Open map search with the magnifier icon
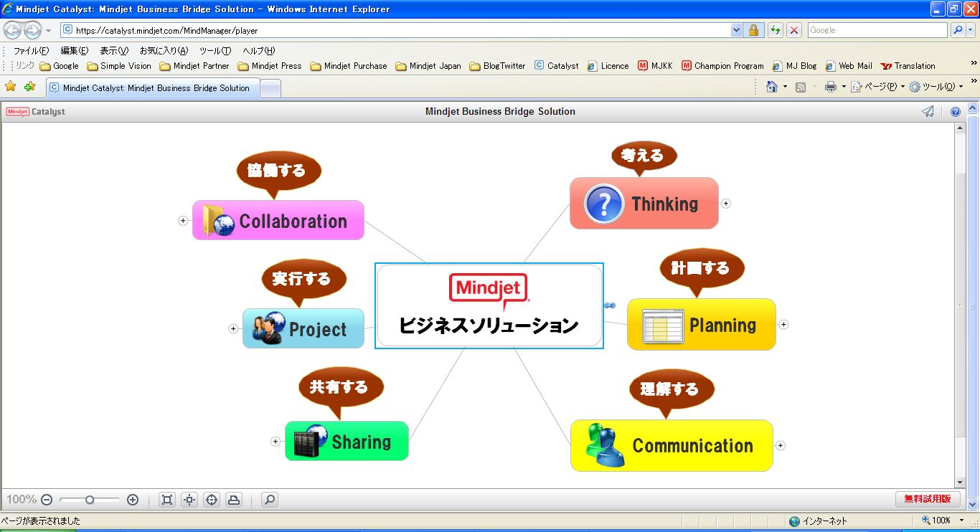 [268, 500]
